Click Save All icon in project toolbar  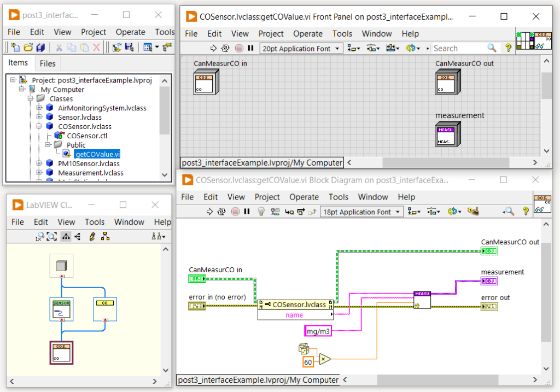tap(42, 48)
